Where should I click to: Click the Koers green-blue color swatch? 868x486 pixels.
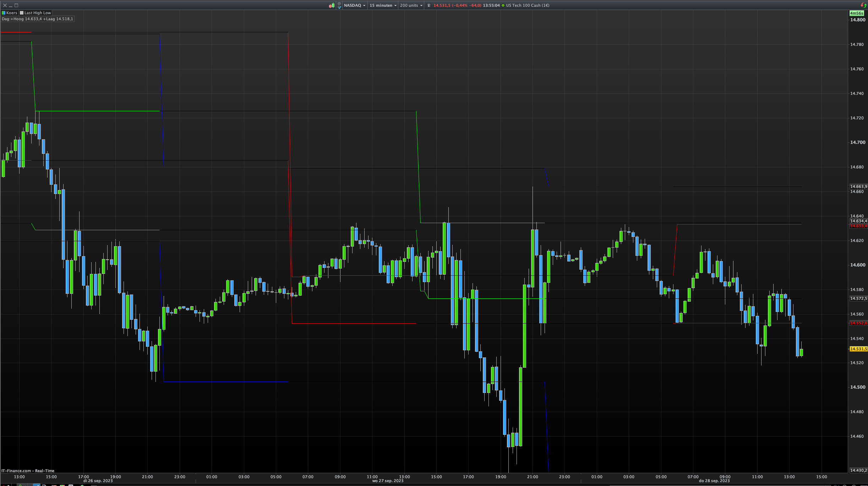[x=4, y=13]
